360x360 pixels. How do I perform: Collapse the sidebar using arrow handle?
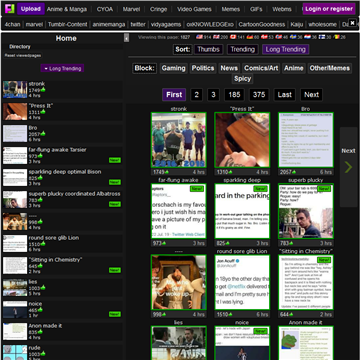click(126, 38)
